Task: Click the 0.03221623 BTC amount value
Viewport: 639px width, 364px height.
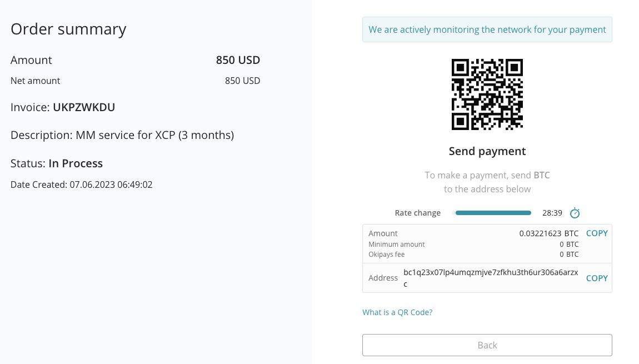Action: 548,233
